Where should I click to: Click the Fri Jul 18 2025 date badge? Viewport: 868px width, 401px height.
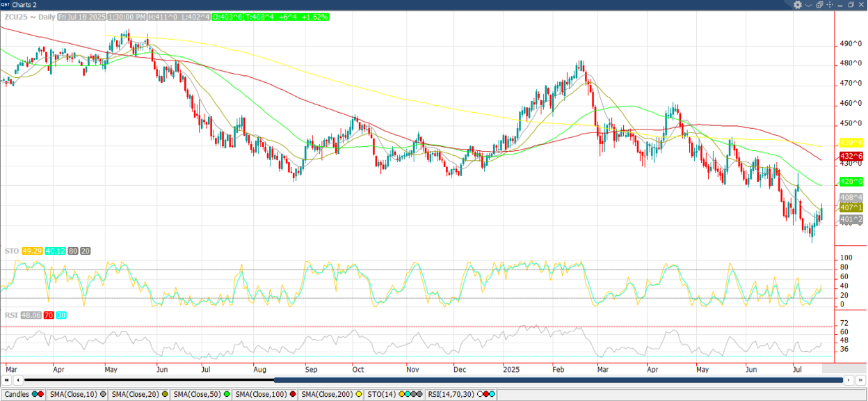(81, 16)
